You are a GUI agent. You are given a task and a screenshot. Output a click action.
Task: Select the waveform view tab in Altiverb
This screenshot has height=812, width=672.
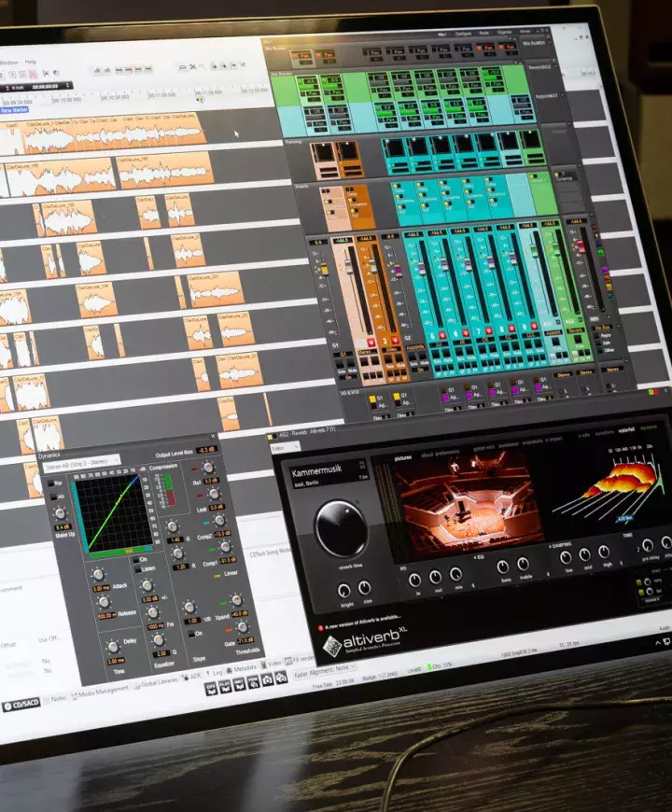[x=604, y=432]
